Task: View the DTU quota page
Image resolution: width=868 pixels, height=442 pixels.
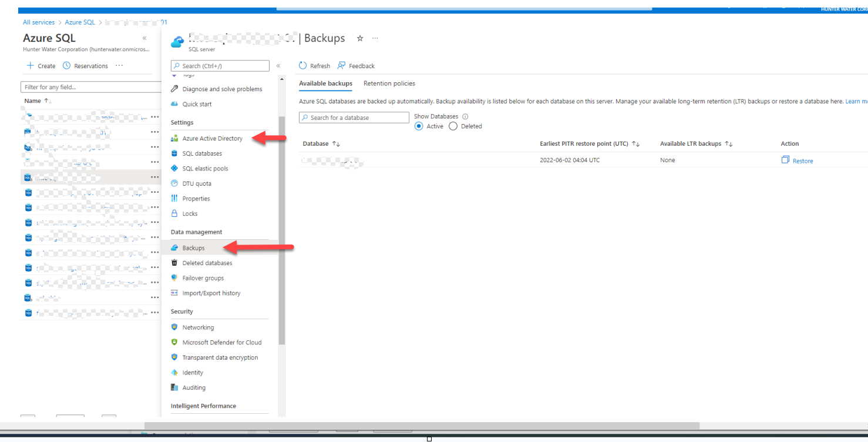Action: click(196, 183)
